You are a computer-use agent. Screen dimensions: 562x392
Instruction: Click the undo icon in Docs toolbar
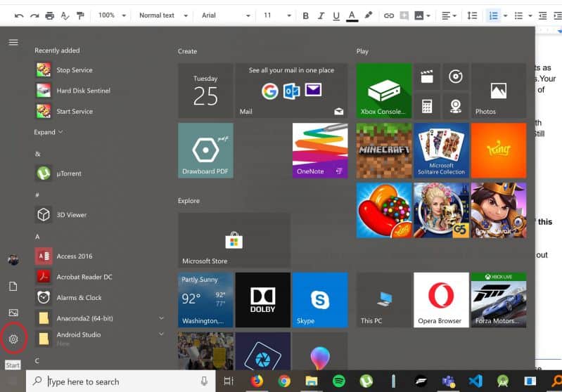(19, 15)
